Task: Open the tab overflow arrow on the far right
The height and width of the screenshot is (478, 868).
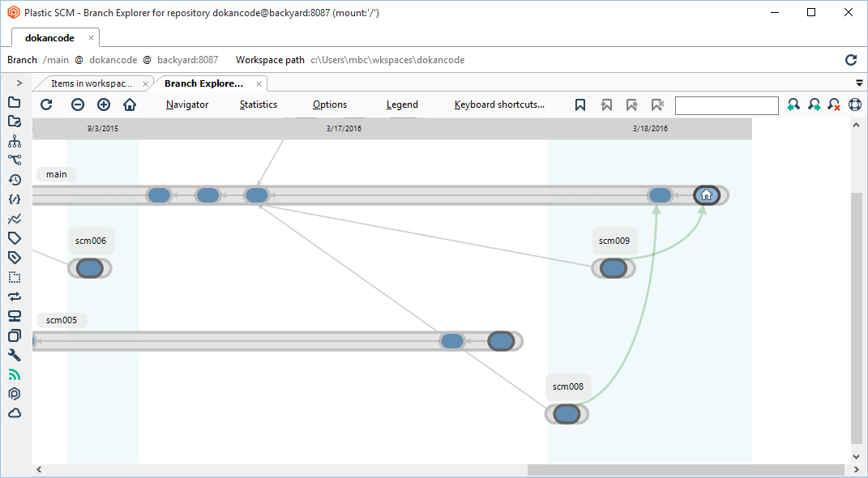Action: pyautogui.click(x=859, y=83)
